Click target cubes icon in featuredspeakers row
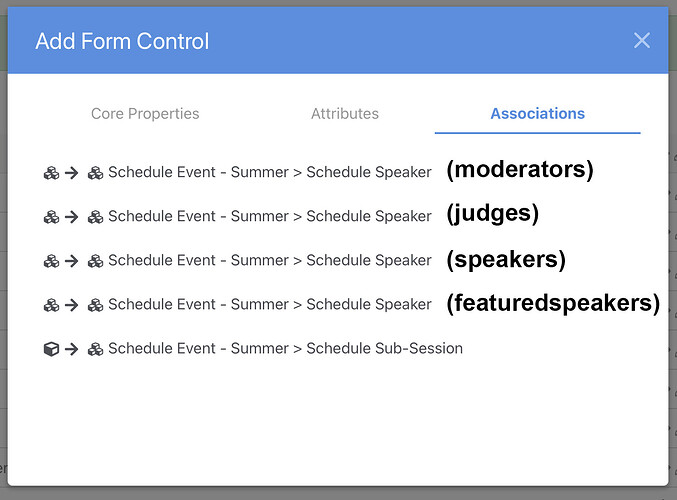 coord(95,305)
